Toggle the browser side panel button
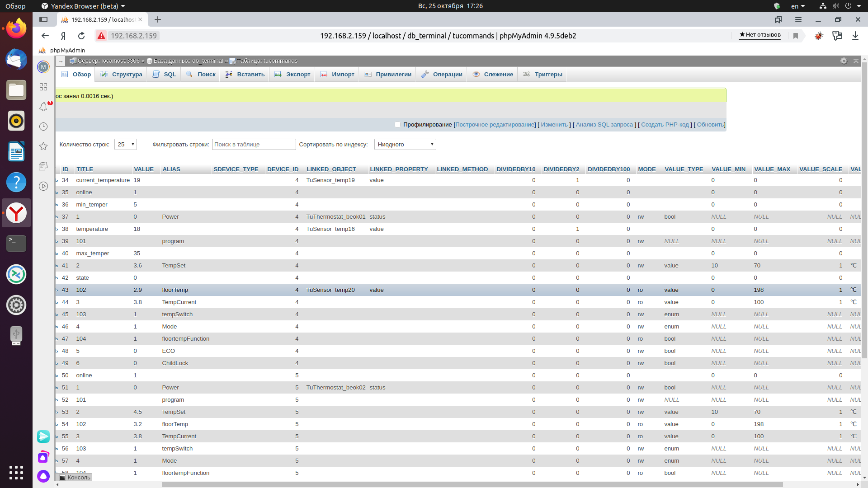Viewport: 868px width, 488px height. click(x=43, y=19)
